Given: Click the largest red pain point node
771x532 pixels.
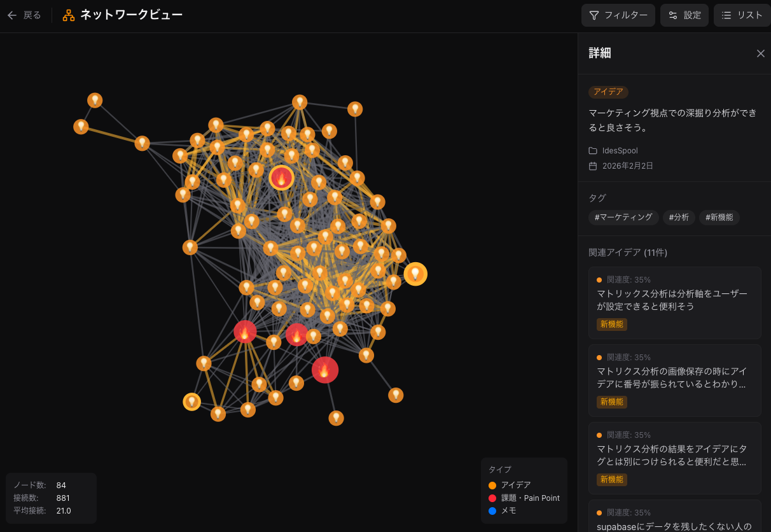Looking at the screenshot, I should point(324,370).
